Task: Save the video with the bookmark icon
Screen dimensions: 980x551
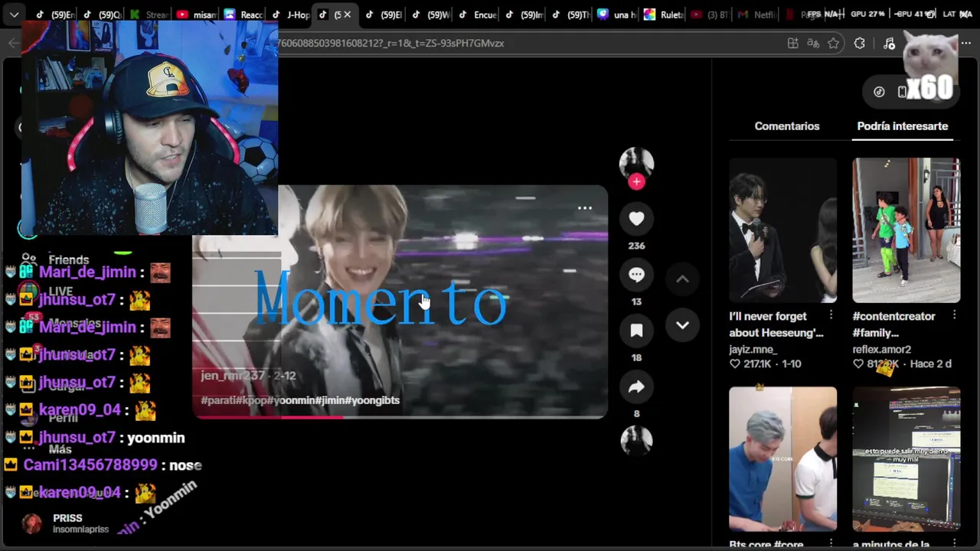Action: [x=636, y=331]
